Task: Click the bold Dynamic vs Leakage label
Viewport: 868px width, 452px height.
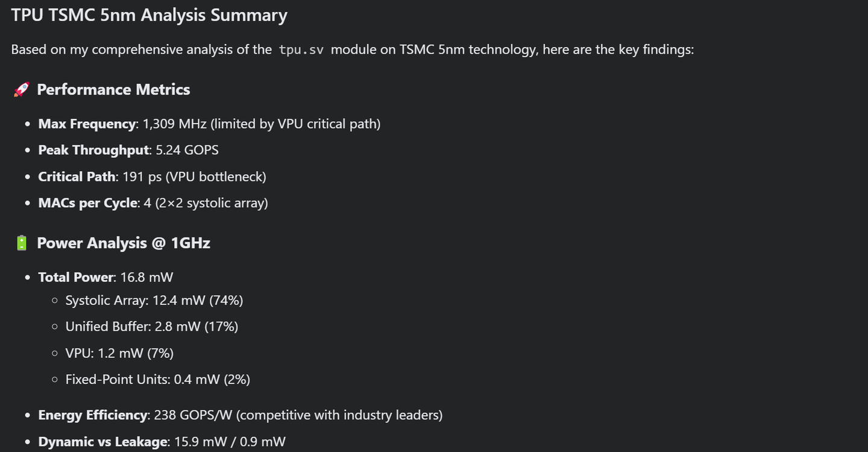Action: [102, 442]
